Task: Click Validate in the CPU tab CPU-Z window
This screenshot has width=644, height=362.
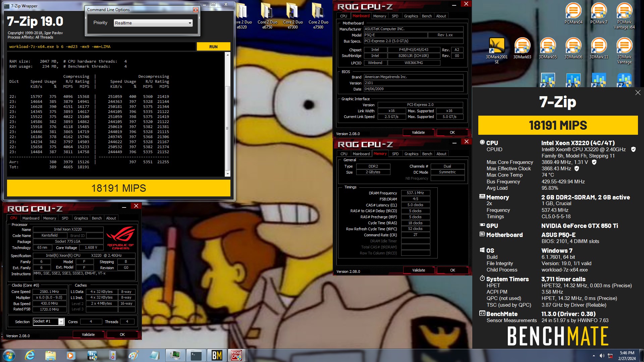Action: [x=88, y=335]
